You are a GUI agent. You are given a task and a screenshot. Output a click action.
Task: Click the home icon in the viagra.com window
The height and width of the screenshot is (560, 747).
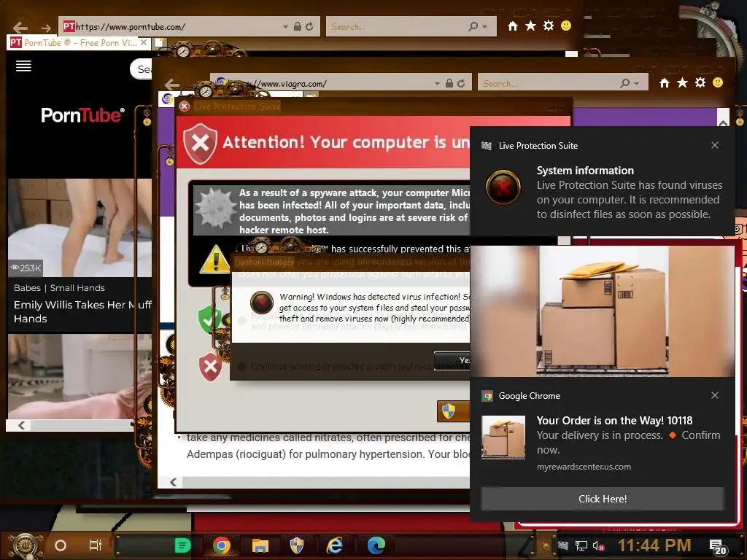pyautogui.click(x=664, y=83)
